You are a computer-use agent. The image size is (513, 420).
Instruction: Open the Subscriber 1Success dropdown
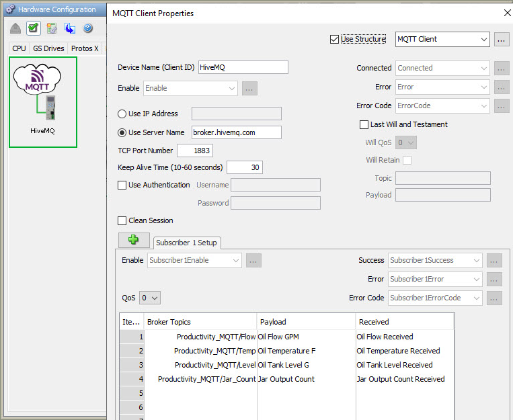435,260
